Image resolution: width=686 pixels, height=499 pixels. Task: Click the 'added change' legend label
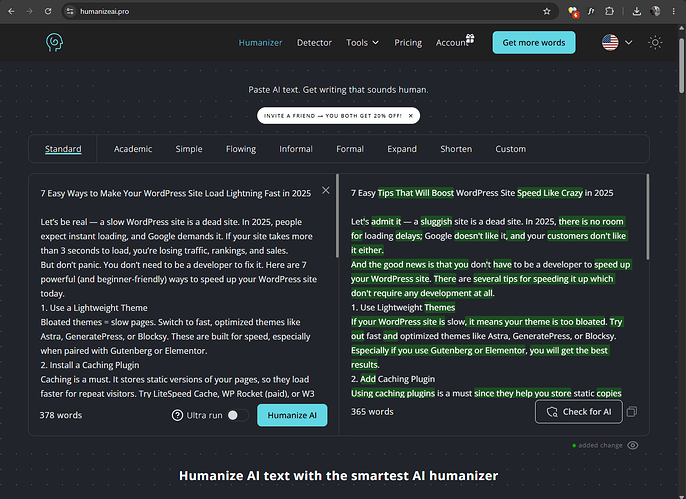click(600, 445)
